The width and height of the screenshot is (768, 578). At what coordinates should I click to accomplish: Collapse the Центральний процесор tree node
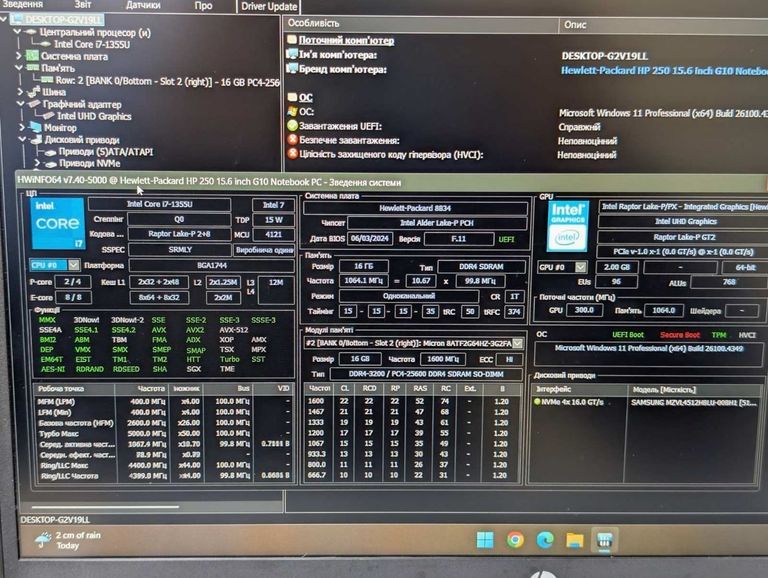(x=17, y=32)
